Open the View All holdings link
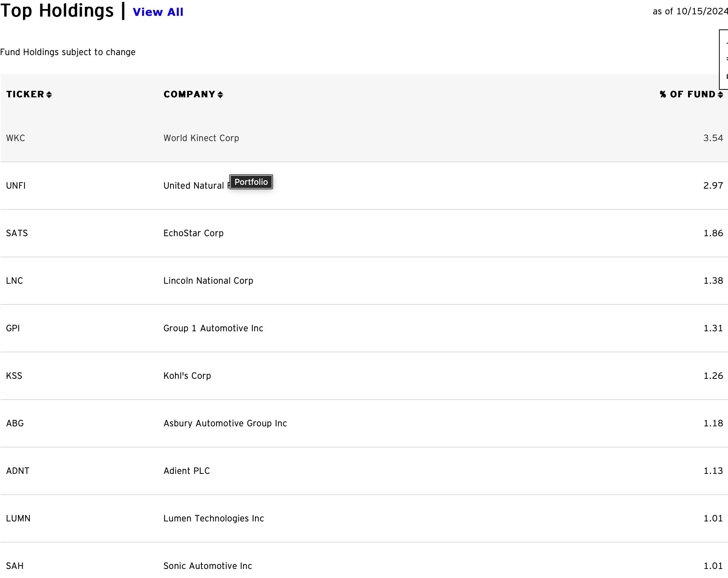728x578 pixels. (158, 12)
